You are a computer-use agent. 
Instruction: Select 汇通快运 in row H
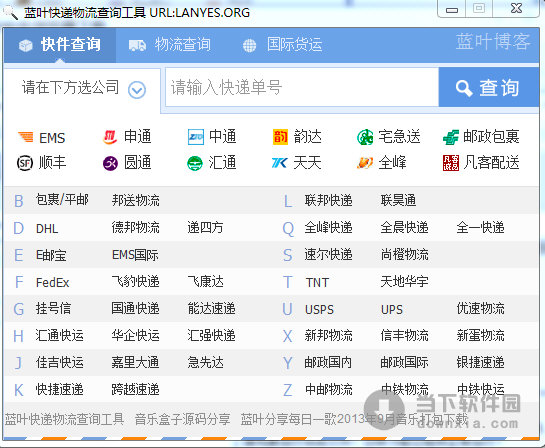pos(59,336)
